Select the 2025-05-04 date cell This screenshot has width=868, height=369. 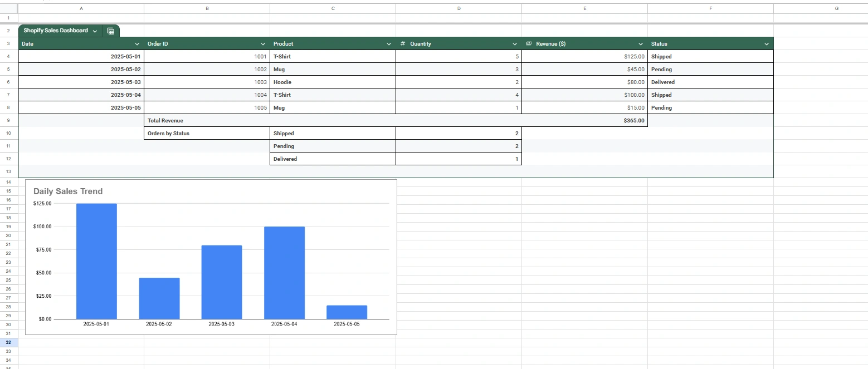click(81, 95)
